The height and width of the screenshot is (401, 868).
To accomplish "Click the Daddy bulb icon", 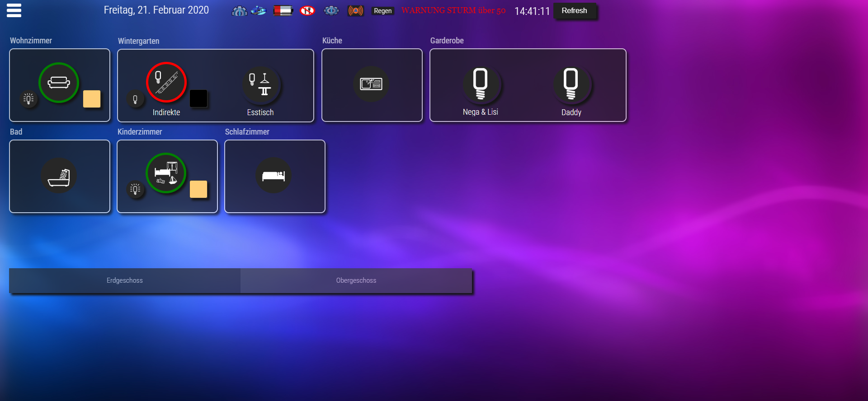I will [x=571, y=84].
